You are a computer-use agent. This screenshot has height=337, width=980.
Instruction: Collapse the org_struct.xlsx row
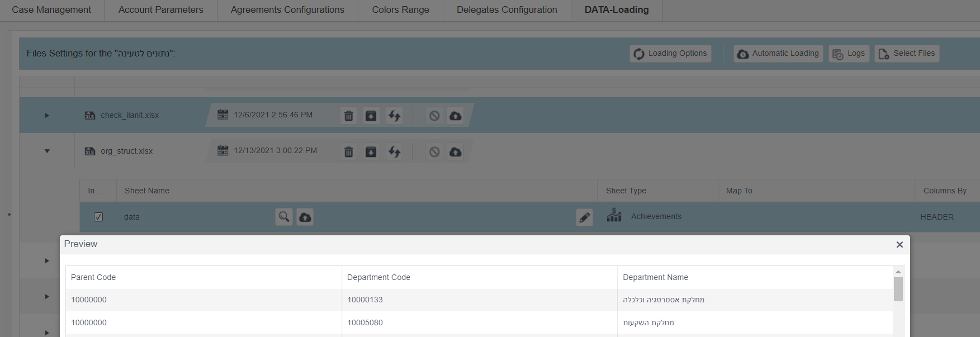[x=47, y=151]
